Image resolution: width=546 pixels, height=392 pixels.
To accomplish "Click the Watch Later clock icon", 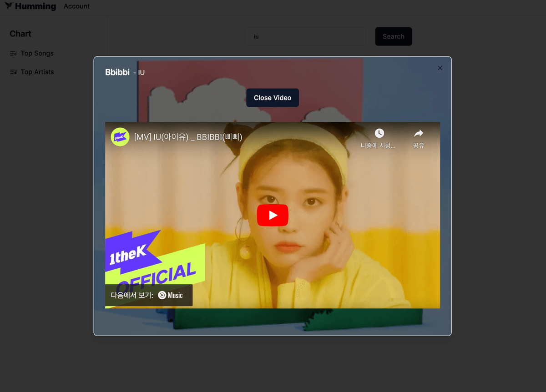I will pos(379,133).
